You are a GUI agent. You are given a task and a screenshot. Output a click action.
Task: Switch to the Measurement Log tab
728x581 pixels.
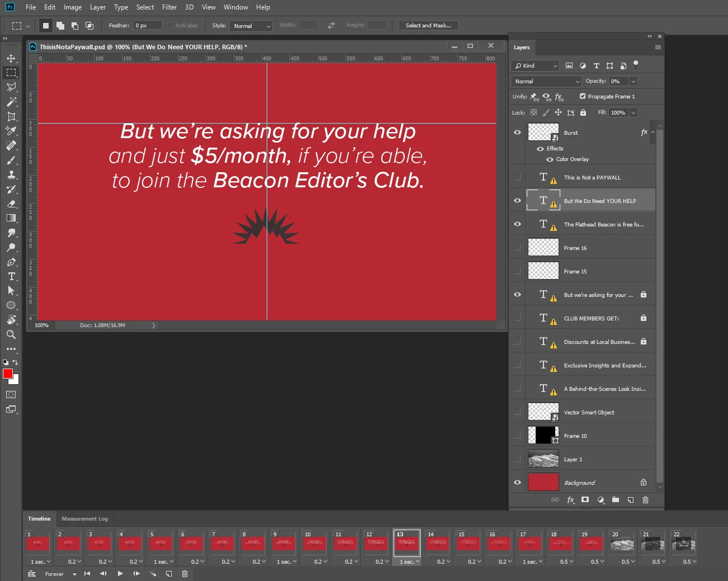84,519
